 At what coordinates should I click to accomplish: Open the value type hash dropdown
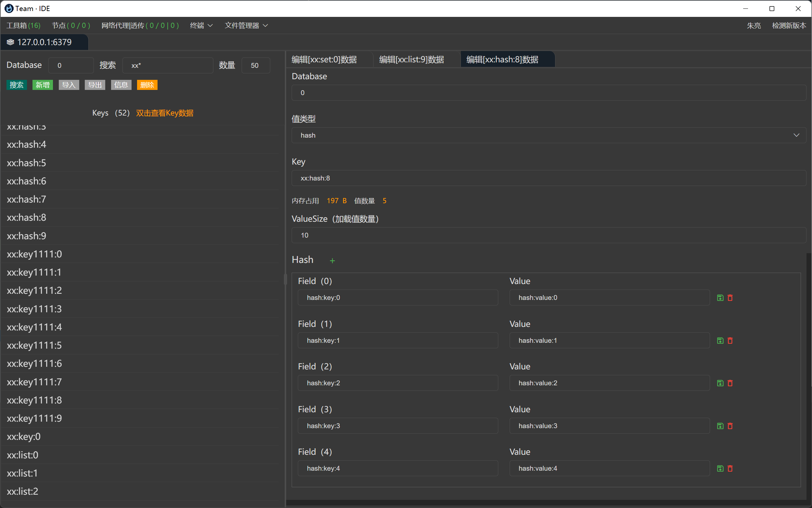[x=549, y=135]
